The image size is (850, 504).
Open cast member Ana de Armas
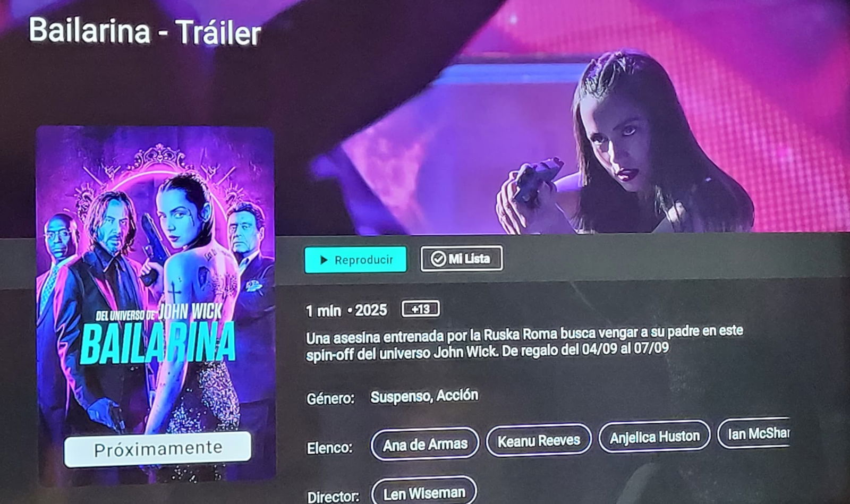click(x=425, y=444)
